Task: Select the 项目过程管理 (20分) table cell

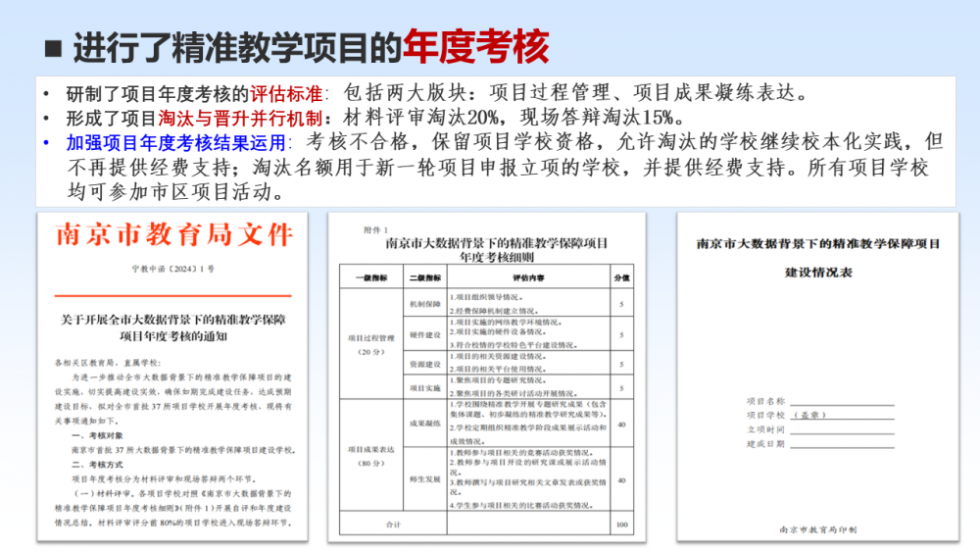Action: point(371,342)
